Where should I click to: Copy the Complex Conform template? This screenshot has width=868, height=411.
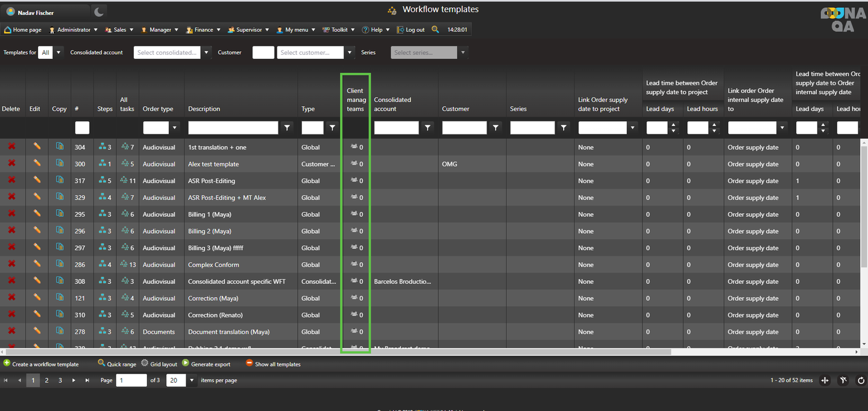(59, 264)
